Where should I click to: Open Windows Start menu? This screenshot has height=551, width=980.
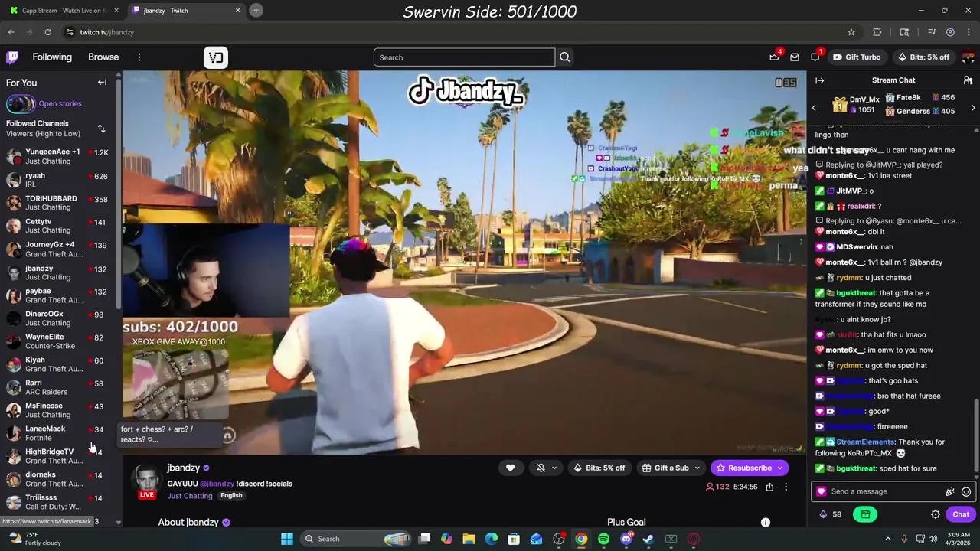point(286,539)
